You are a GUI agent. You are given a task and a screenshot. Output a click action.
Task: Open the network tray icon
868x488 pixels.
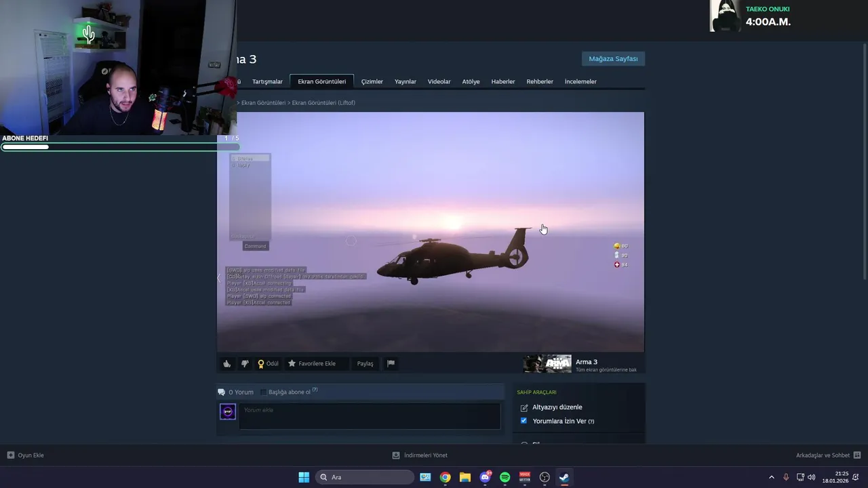coord(800,477)
